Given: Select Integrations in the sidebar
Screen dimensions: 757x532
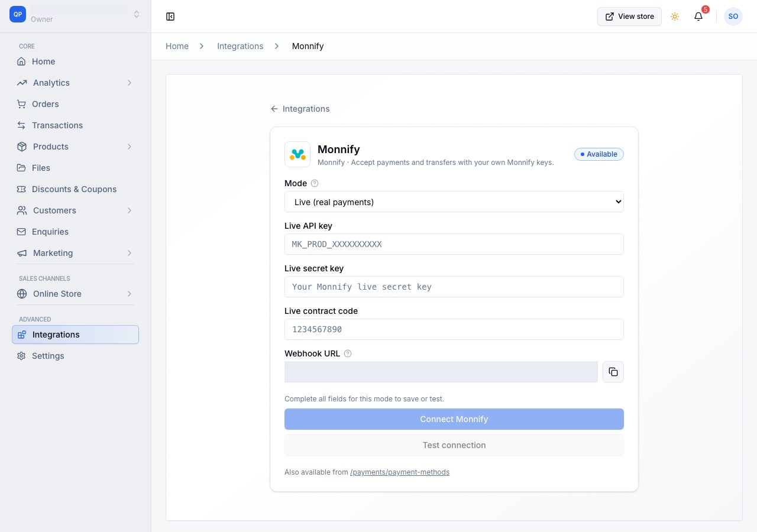Looking at the screenshot, I should [x=75, y=335].
